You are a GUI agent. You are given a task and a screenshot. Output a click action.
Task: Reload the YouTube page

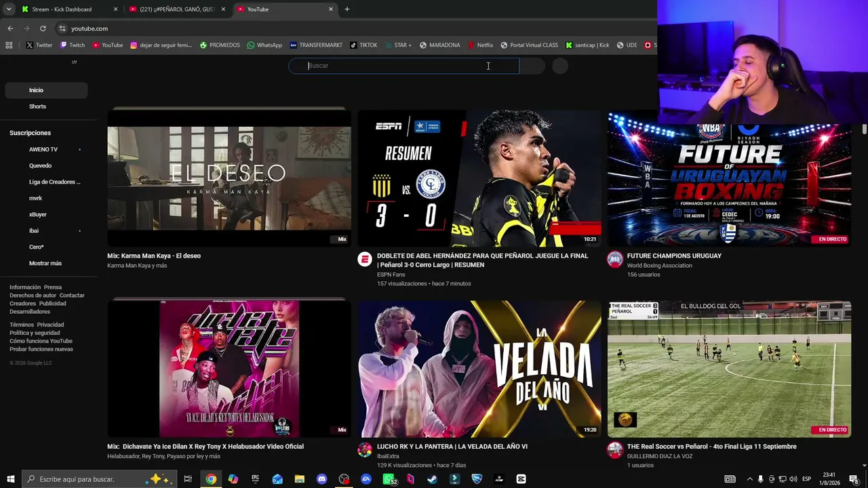43,28
